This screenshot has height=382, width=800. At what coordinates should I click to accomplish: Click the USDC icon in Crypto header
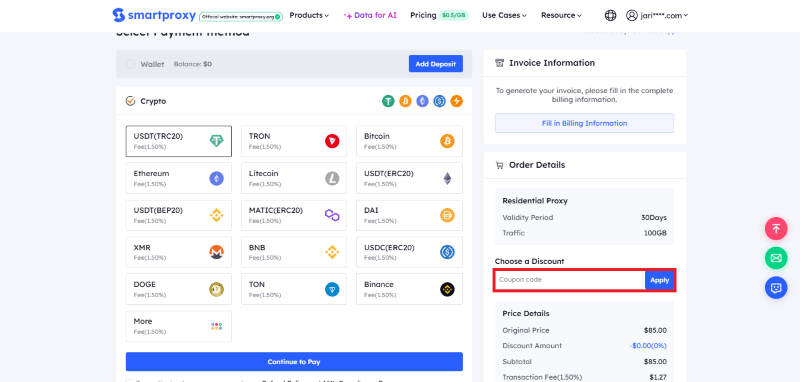(x=440, y=101)
